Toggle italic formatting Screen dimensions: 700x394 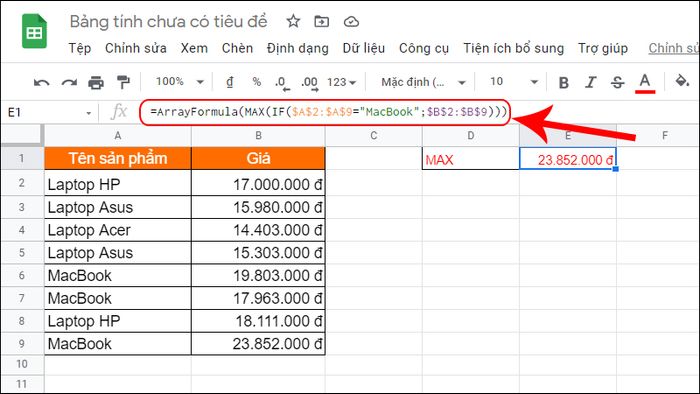click(x=591, y=83)
